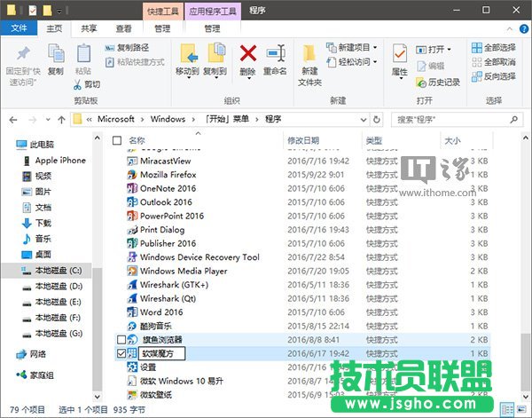Sort by 修改日期 column header
The image size is (532, 418).
pos(303,140)
